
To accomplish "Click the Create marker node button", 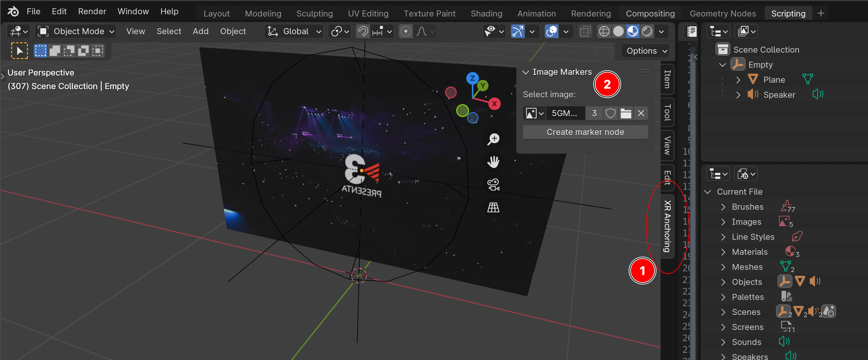I will click(585, 132).
